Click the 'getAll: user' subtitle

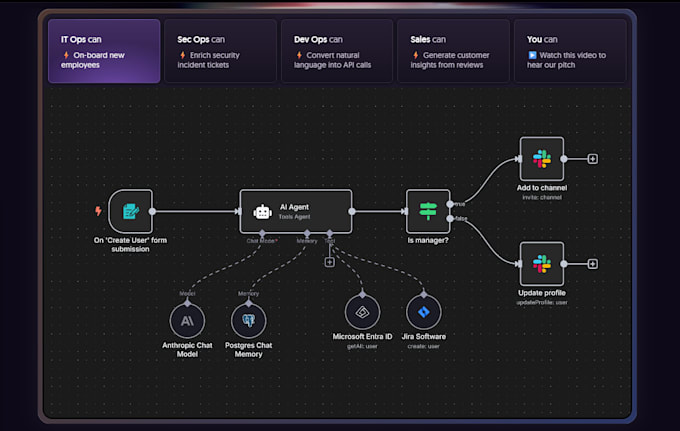click(x=362, y=346)
